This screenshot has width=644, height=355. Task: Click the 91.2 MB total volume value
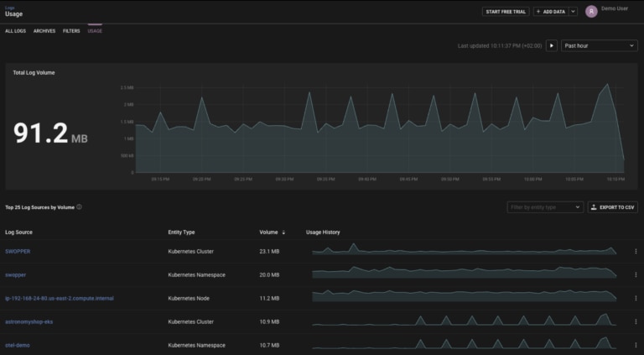[x=50, y=133]
